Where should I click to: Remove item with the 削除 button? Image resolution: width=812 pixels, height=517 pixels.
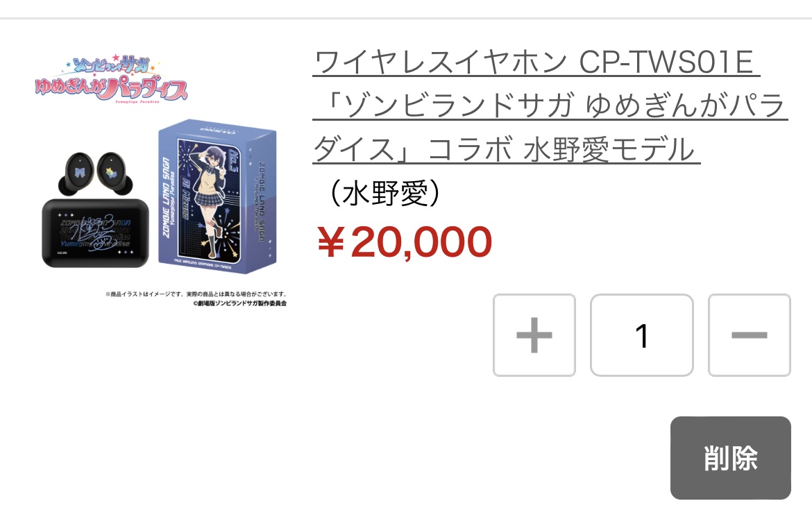click(730, 458)
